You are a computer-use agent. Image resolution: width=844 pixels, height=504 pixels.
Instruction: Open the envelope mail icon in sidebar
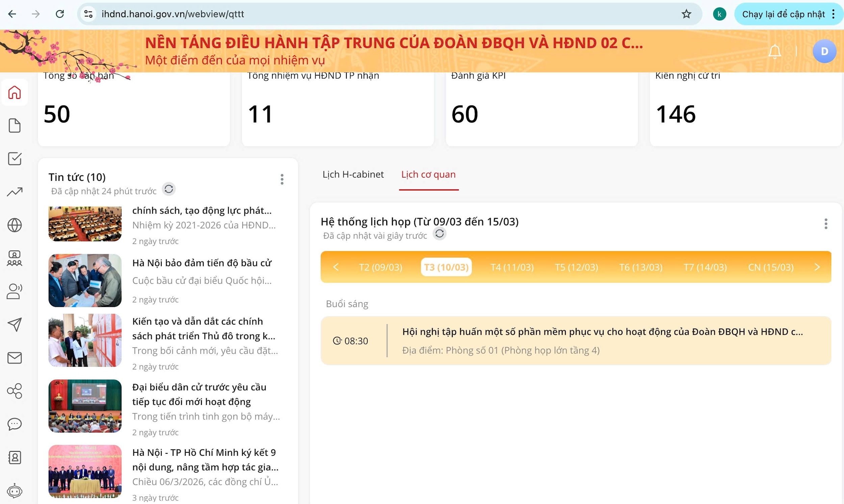[15, 358]
